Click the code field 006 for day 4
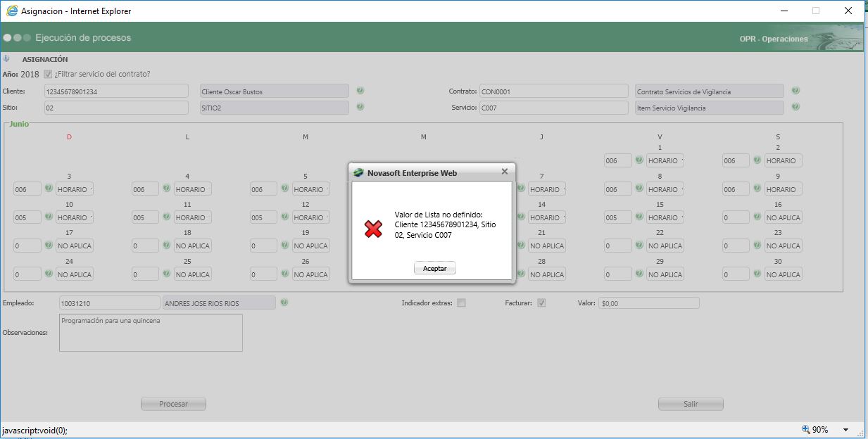Viewport: 868px width, 439px height. pyautogui.click(x=145, y=189)
